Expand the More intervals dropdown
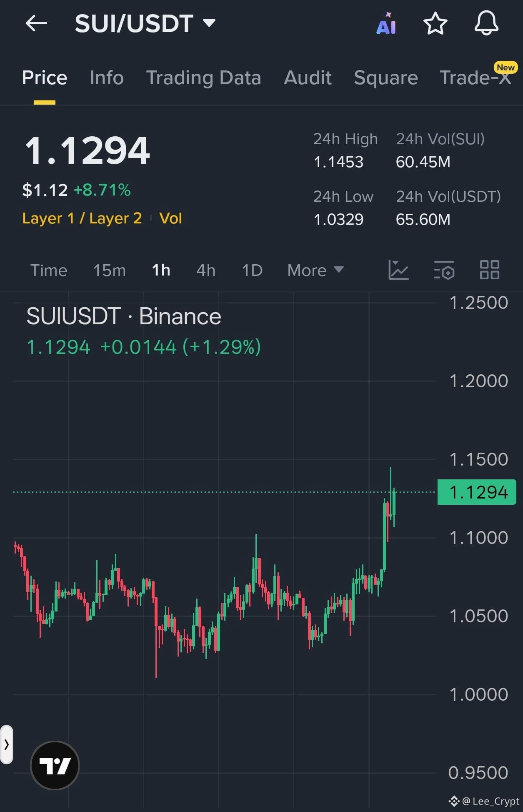 315,271
